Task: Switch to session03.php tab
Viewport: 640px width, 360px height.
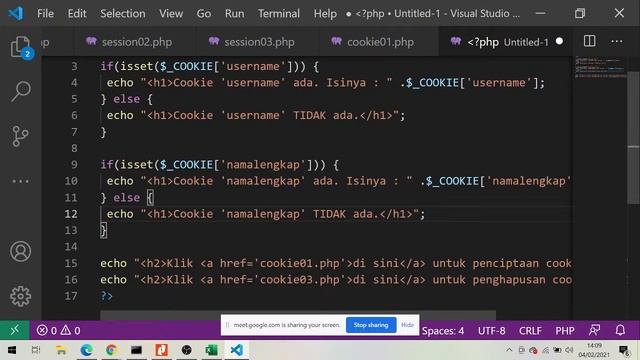Action: [x=258, y=42]
